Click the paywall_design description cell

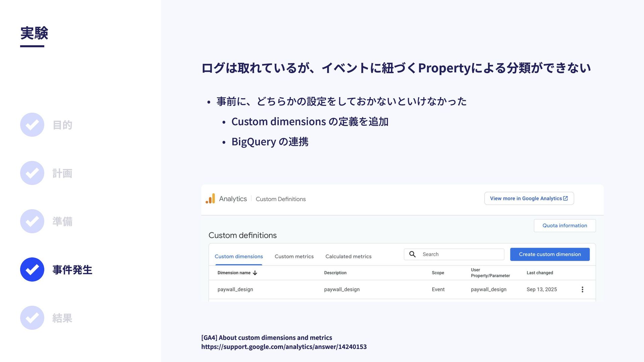point(342,289)
